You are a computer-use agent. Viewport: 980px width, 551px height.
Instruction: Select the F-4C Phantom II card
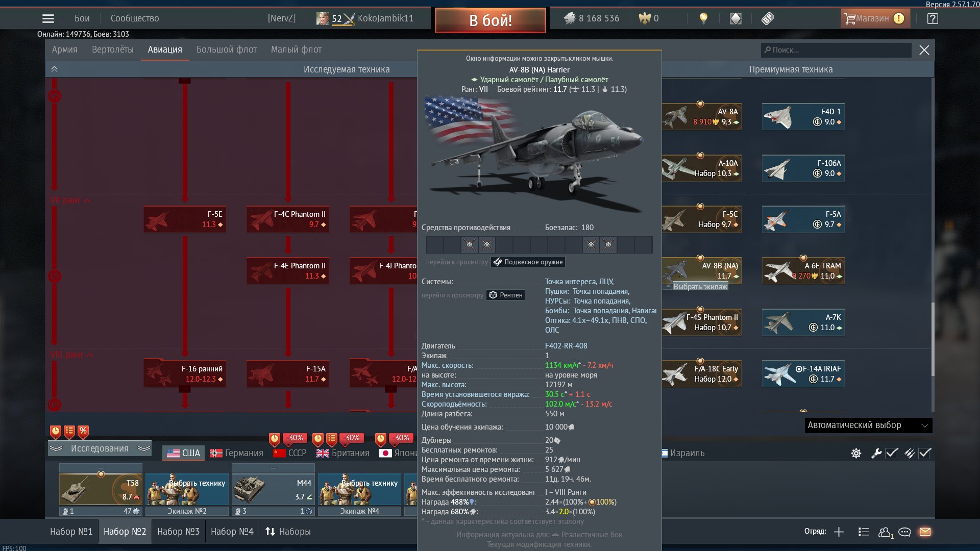[288, 219]
